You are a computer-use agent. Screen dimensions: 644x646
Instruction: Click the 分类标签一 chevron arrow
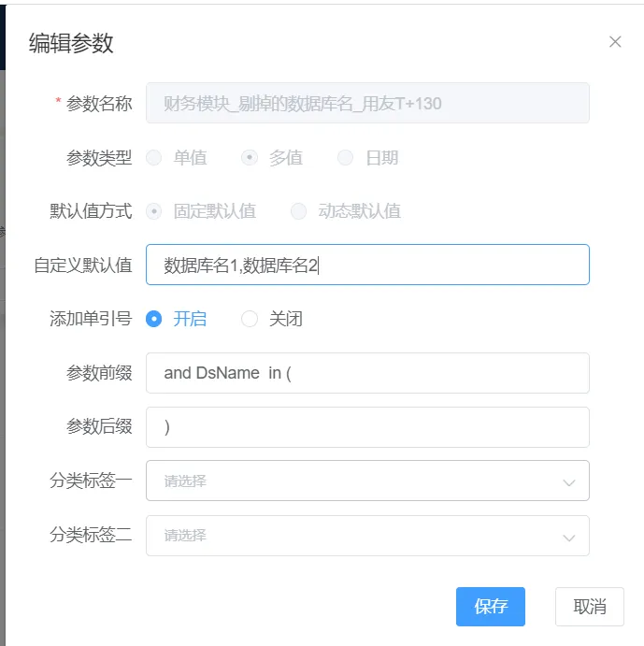click(x=569, y=482)
